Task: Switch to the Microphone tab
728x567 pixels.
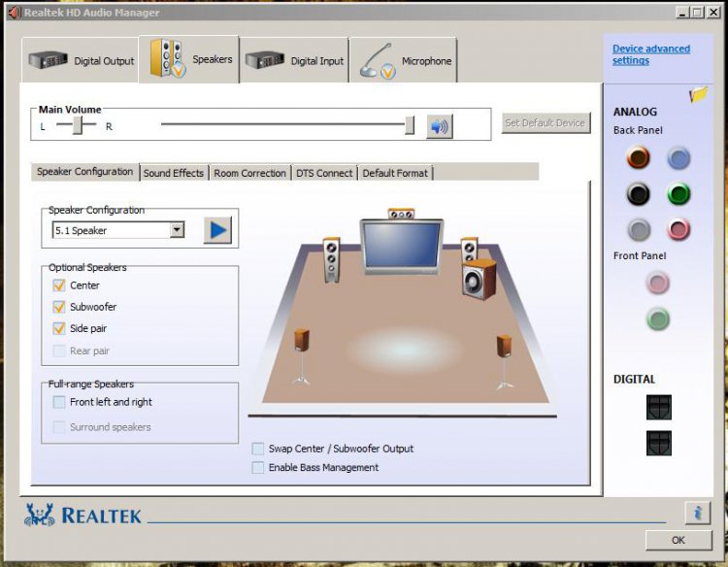Action: coord(404,60)
